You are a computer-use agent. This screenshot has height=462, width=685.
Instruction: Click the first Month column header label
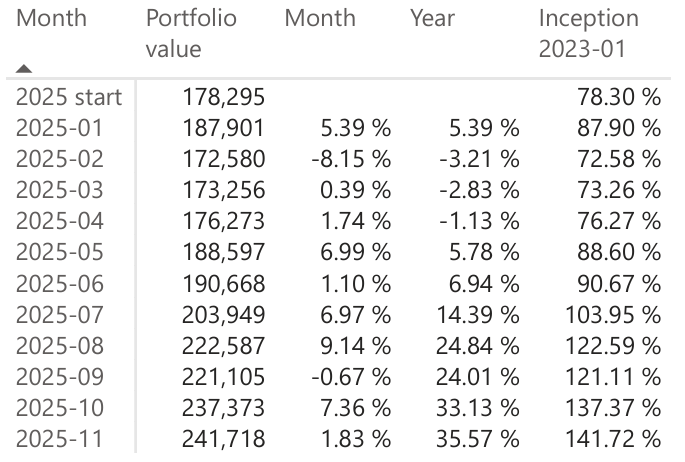coord(52,19)
